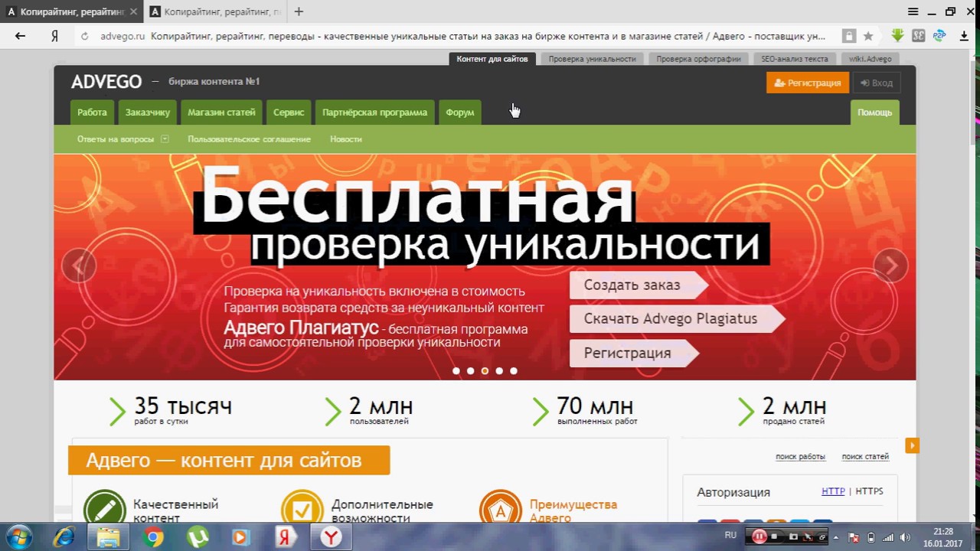Viewport: 980px width, 551px height.
Task: Click the padlock icon in address bar
Action: (848, 36)
